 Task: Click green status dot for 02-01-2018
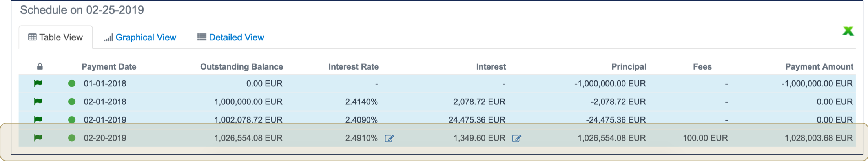[72, 102]
